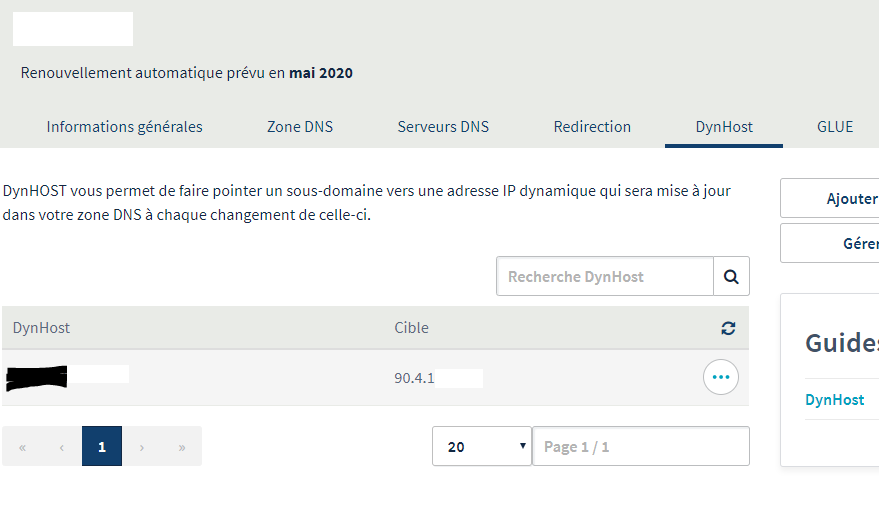Click the Page 1 / 1 field
The height and width of the screenshot is (532, 879).
tap(640, 447)
